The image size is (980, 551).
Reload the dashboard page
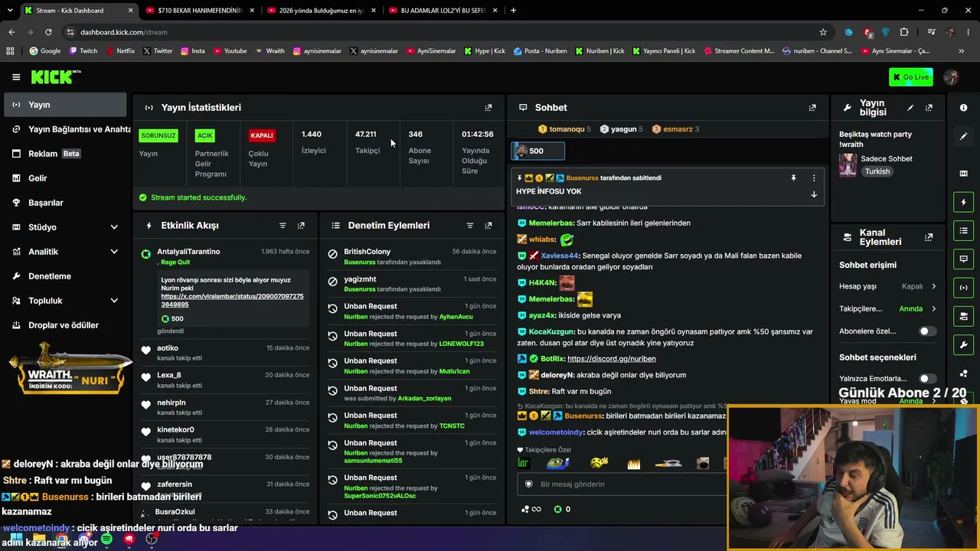48,32
